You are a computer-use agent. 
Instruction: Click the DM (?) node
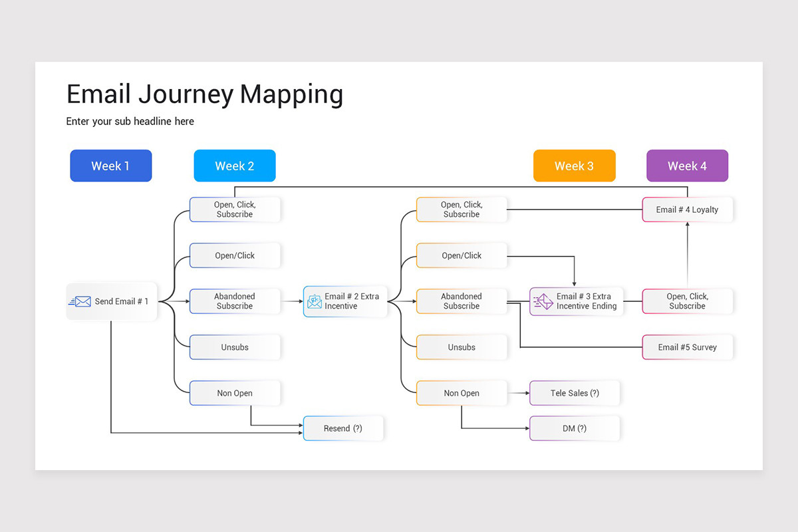tap(574, 428)
